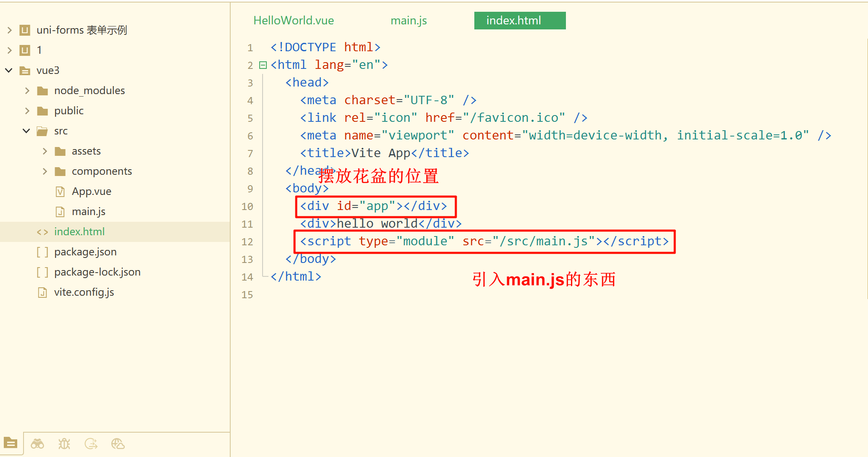Expand the node_modules folder
The image size is (868, 457).
pos(27,91)
